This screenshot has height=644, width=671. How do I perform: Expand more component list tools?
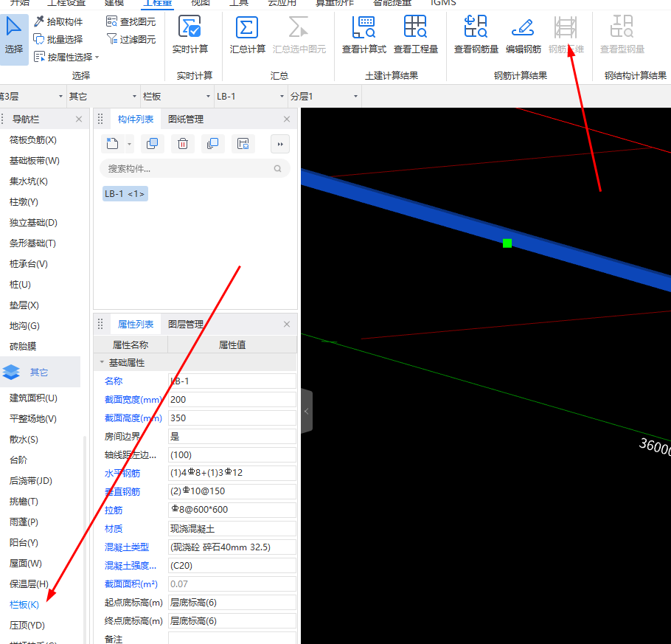point(280,144)
